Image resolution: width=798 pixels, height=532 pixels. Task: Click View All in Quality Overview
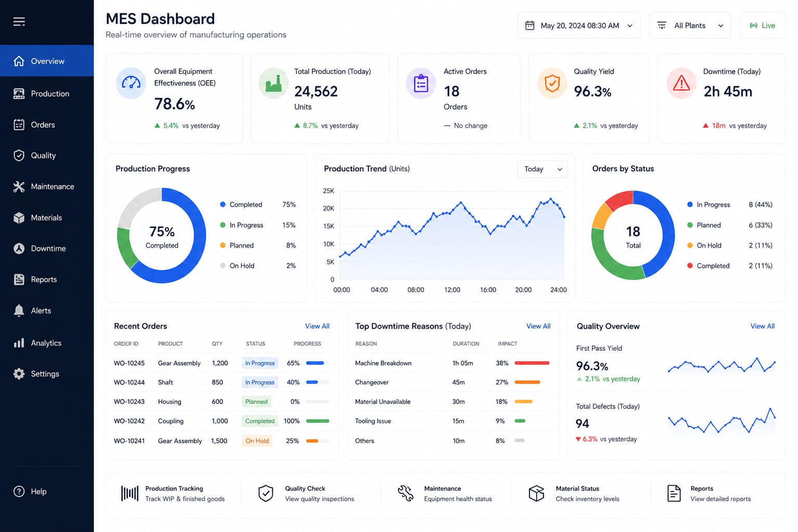pos(762,326)
